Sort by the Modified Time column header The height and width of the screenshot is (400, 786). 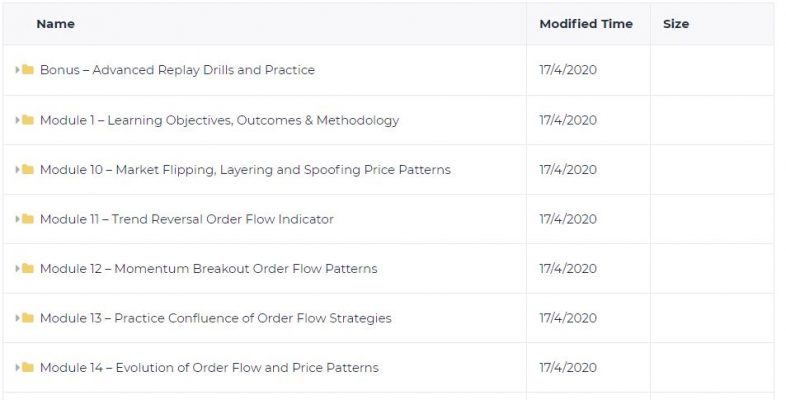coord(586,24)
